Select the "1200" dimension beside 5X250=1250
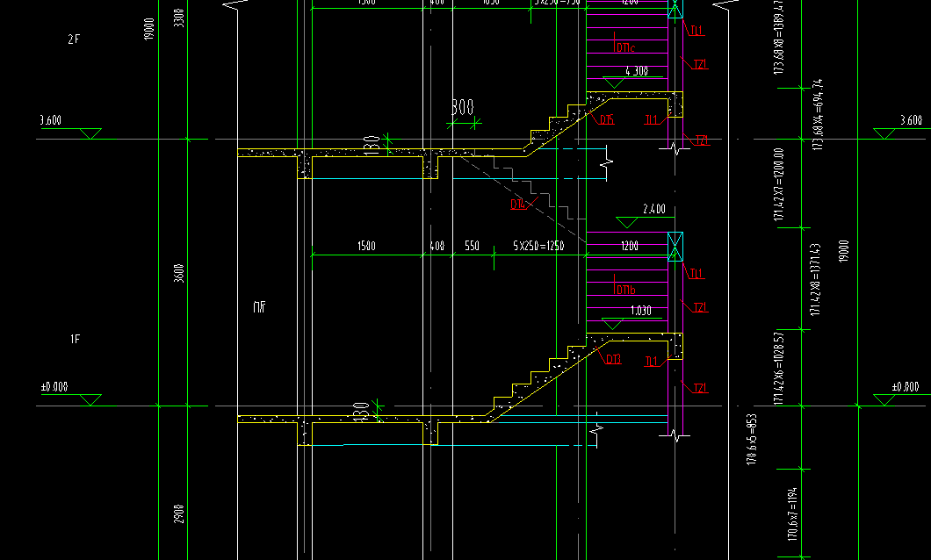This screenshot has height=560, width=931. (x=630, y=246)
